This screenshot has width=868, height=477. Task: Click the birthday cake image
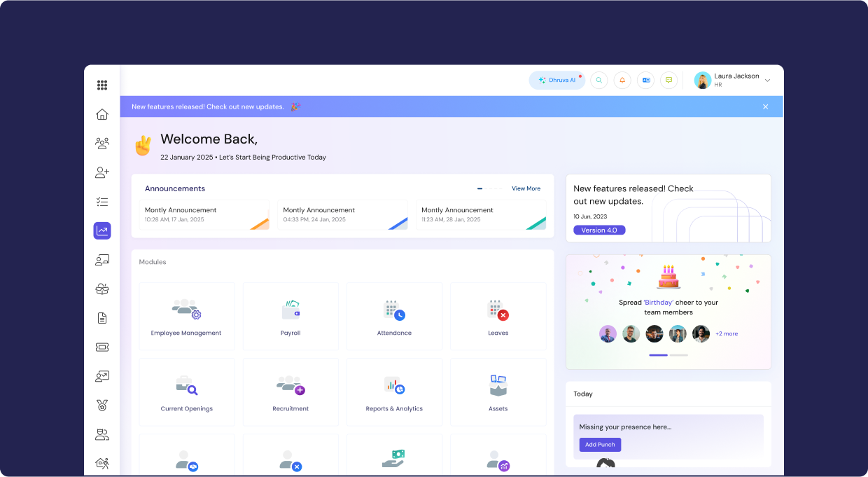point(668,277)
